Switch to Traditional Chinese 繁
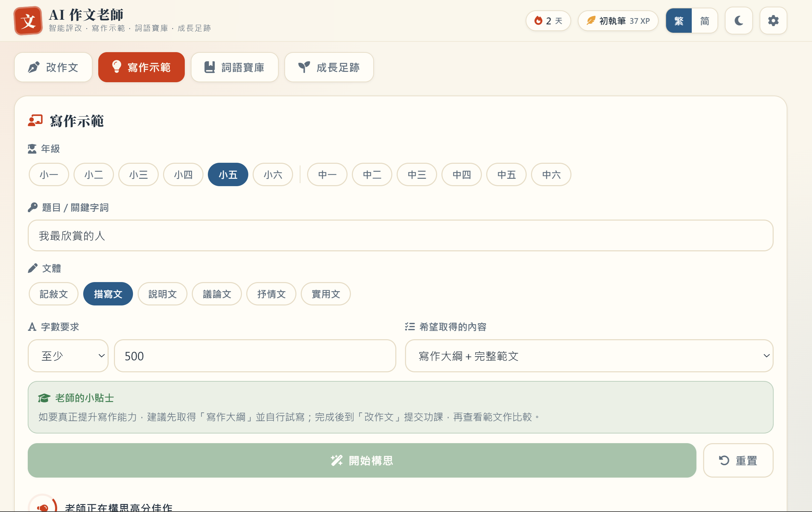This screenshot has height=512, width=812. [x=678, y=21]
